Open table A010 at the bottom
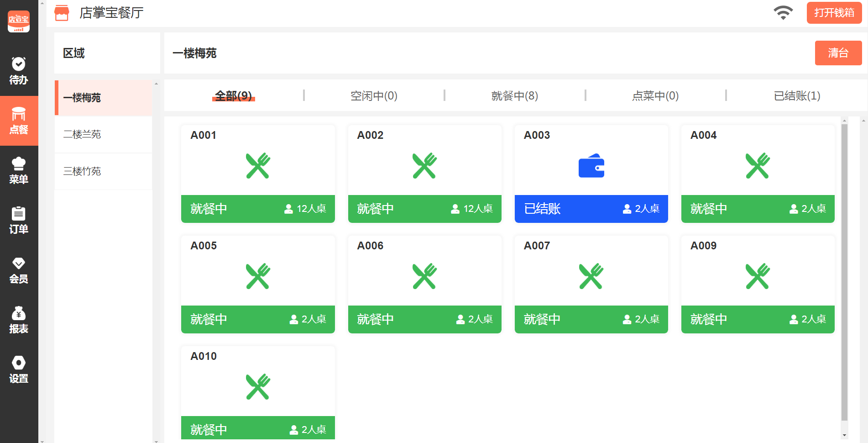Viewport: 868px width, 443px height. click(x=258, y=393)
